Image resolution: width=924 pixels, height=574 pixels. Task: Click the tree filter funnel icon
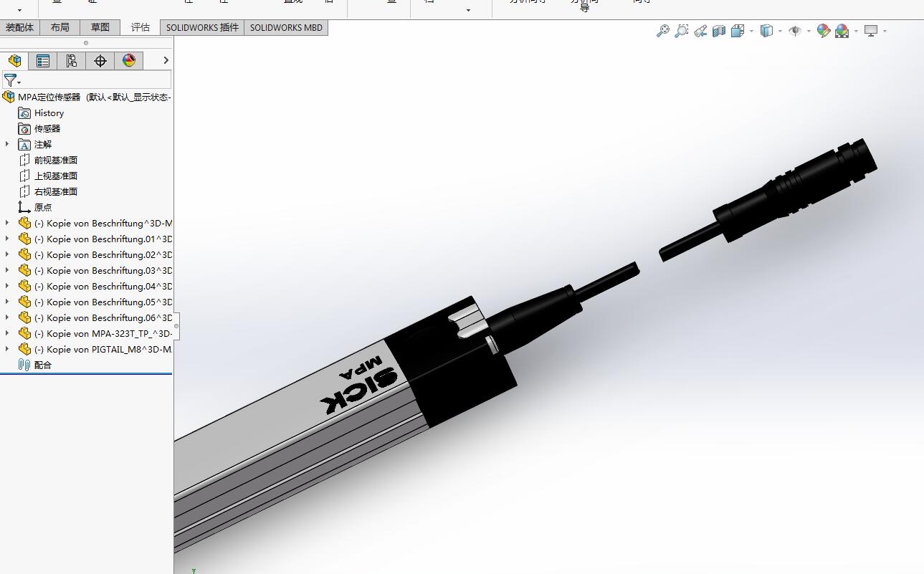pyautogui.click(x=11, y=80)
